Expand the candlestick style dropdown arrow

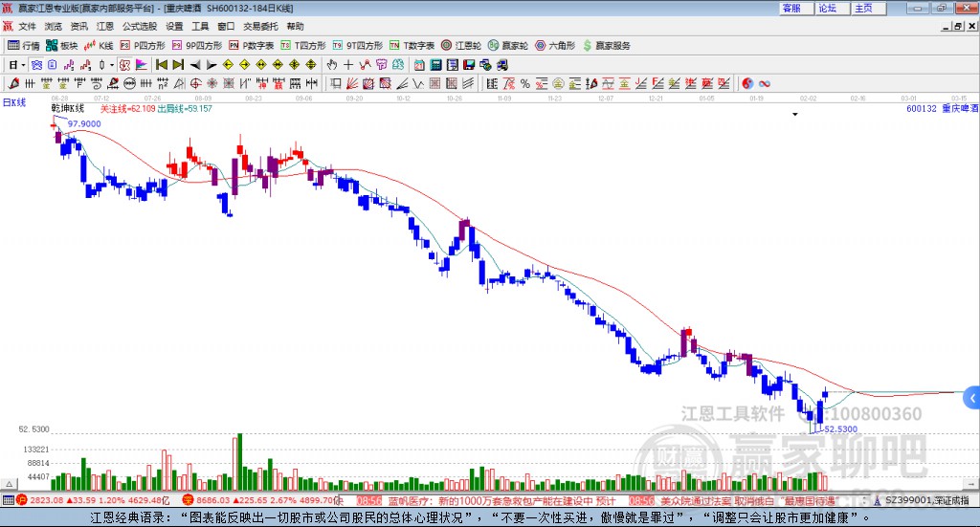coord(112,65)
